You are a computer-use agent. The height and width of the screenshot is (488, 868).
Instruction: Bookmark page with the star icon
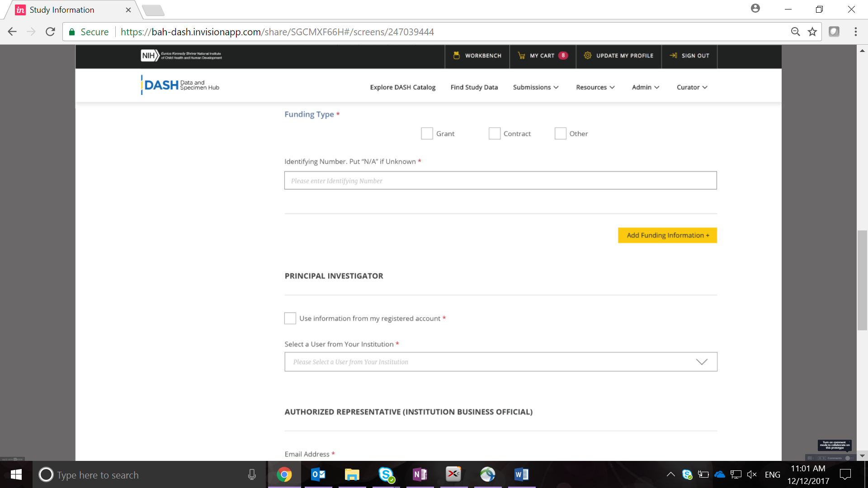pos(812,32)
